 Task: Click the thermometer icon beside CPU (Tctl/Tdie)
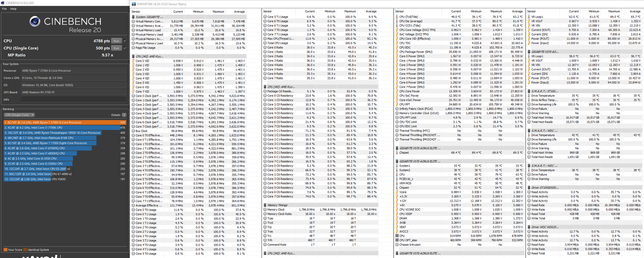point(397,17)
